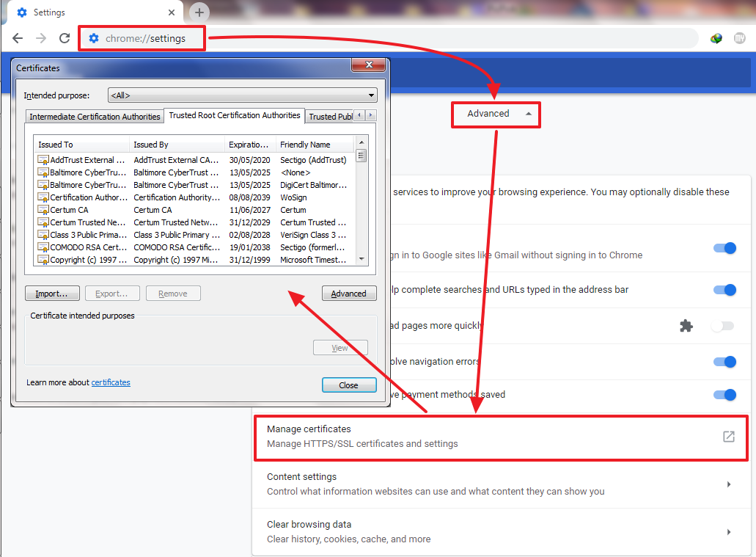Open Clear browsing data
This screenshot has width=756, height=557.
tap(501, 532)
